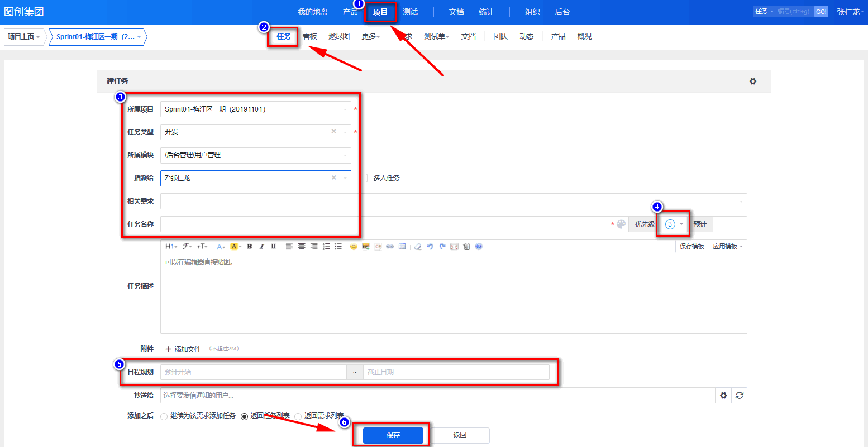Insert image into description
The image size is (868, 447).
pos(366,246)
